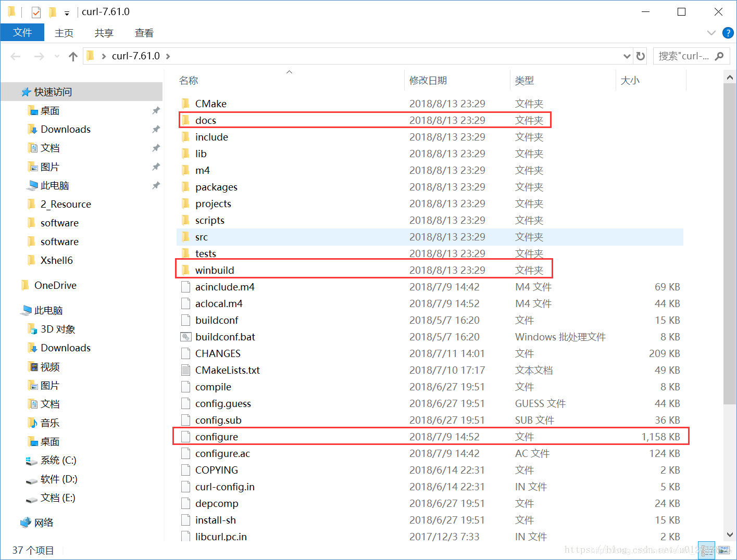Navigate up to the parent folder
This screenshot has height=560, width=737.
coord(72,56)
